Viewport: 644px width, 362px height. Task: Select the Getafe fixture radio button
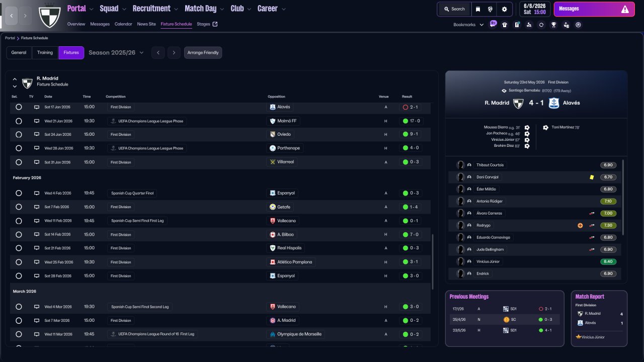click(19, 207)
